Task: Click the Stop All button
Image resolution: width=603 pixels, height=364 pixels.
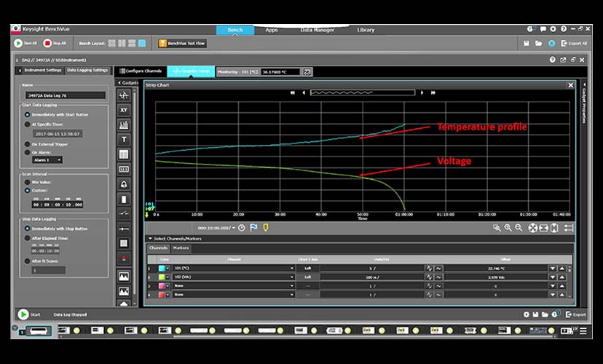Action: 55,43
